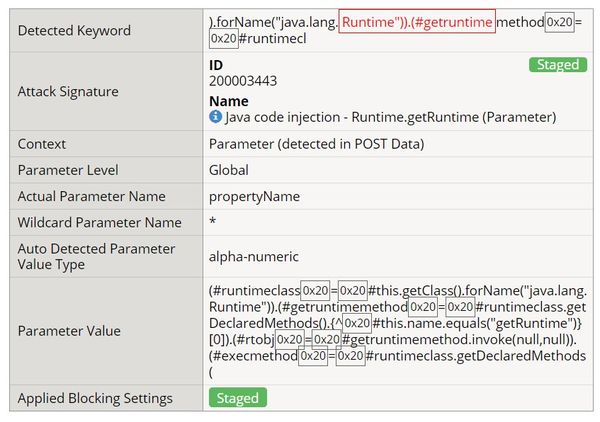The image size is (600, 422).
Task: Select the Detected Keyword row label
Action: pos(74,30)
